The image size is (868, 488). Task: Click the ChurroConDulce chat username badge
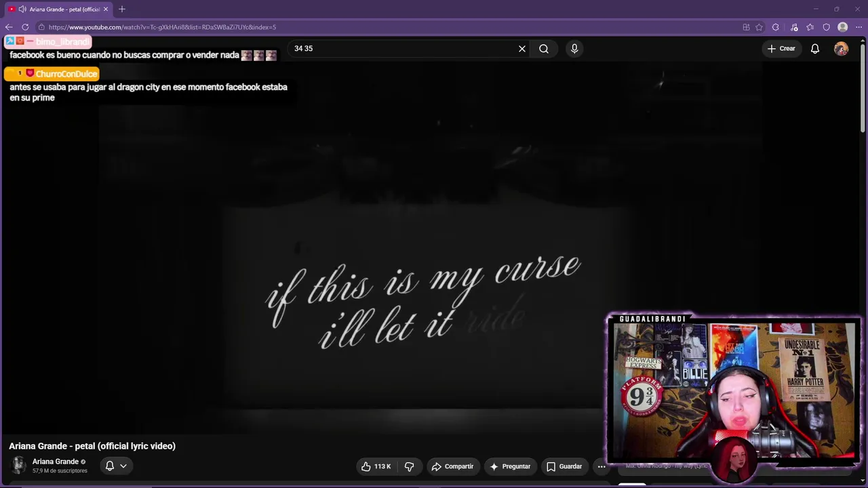coord(52,73)
